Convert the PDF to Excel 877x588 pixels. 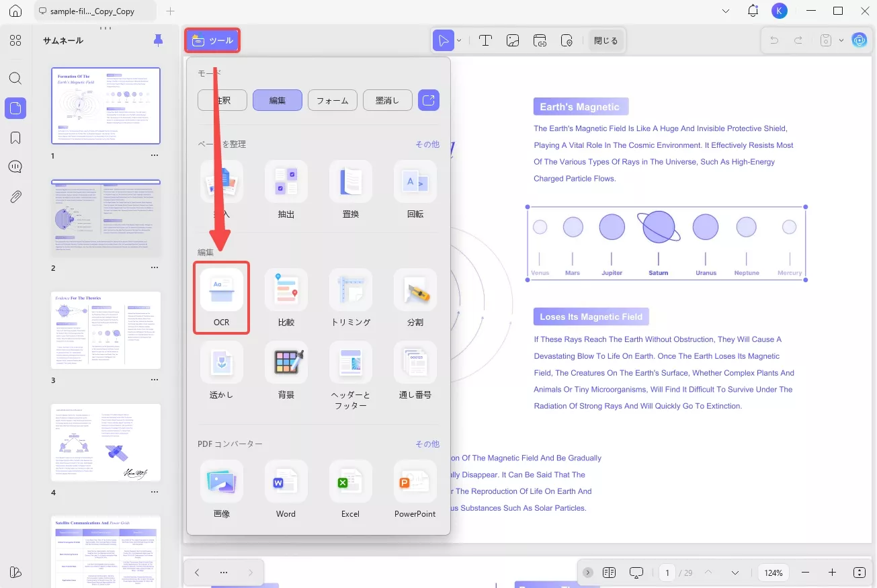pos(350,489)
